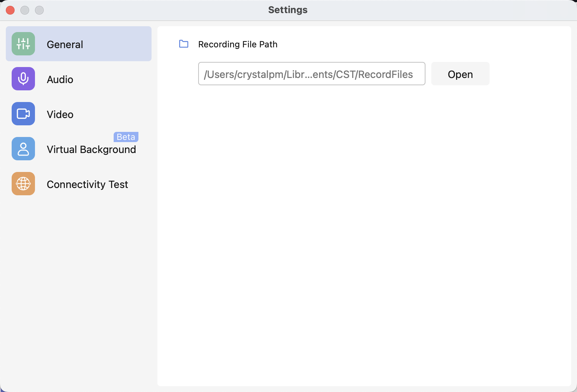Click the Recording File Path heading text
The height and width of the screenshot is (392, 577).
pos(238,44)
